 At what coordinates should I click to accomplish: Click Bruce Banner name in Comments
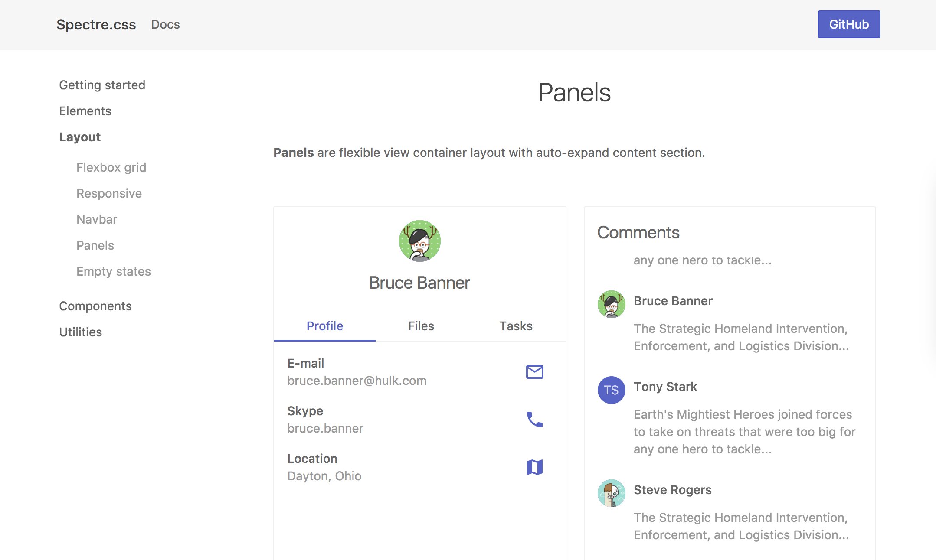[x=673, y=301]
